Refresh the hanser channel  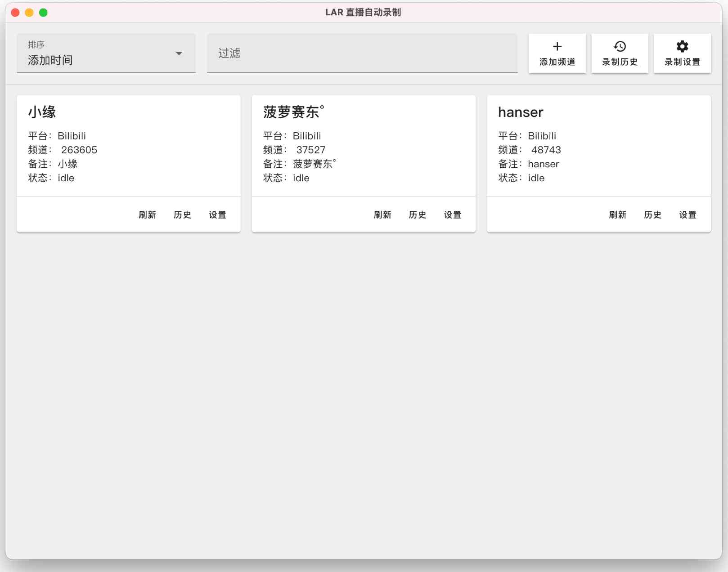(617, 215)
